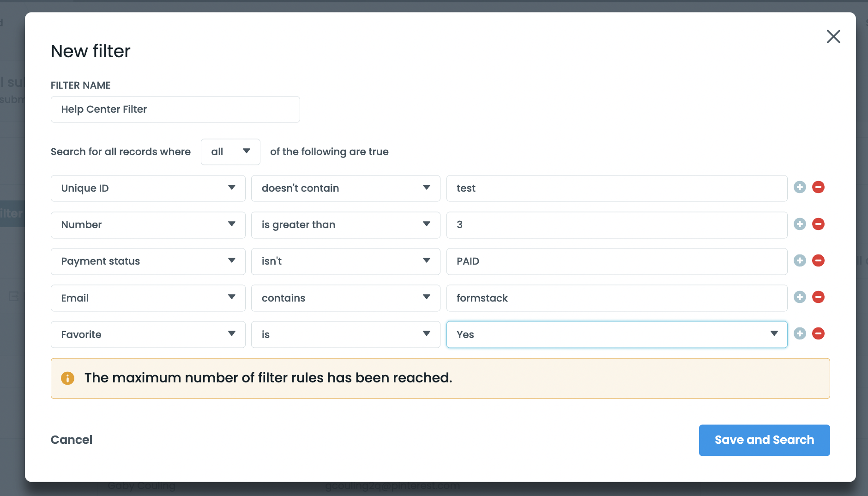Close the New filter dialog
Image resolution: width=868 pixels, height=496 pixels.
point(833,36)
